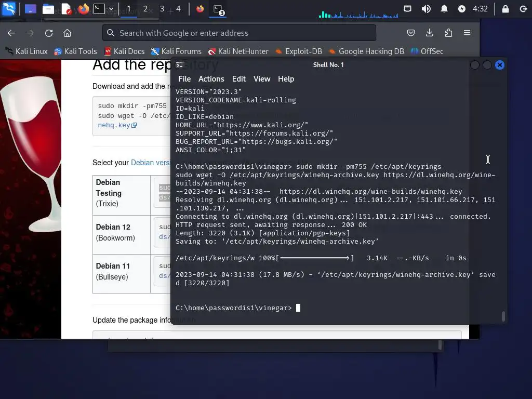Follow the Debian version link
The image size is (532, 399).
150,163
